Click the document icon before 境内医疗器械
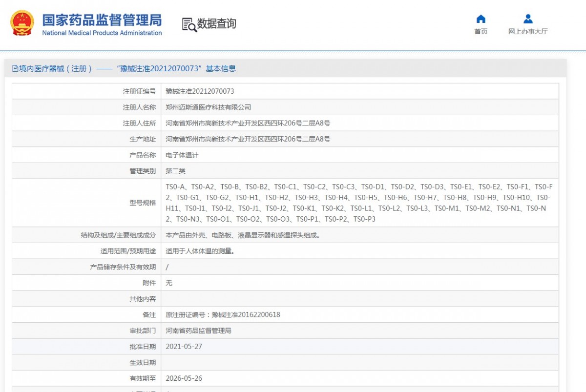The height and width of the screenshot is (392, 586). 15,68
